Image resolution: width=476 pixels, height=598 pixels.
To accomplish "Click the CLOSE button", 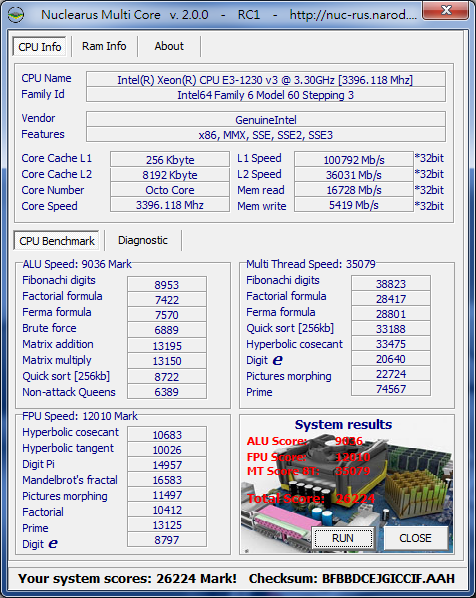I will coord(415,538).
